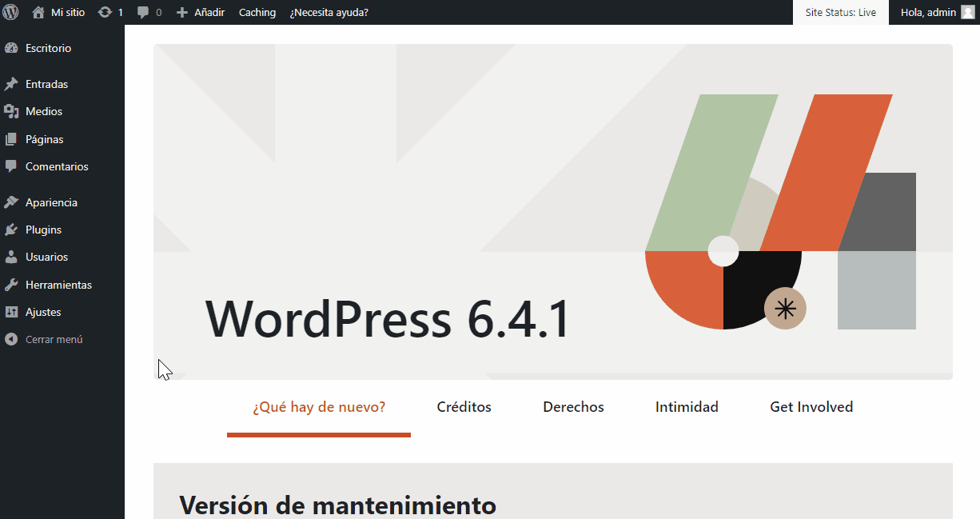
Task: Click the Versión de mantenimiento heading
Action: point(337,505)
